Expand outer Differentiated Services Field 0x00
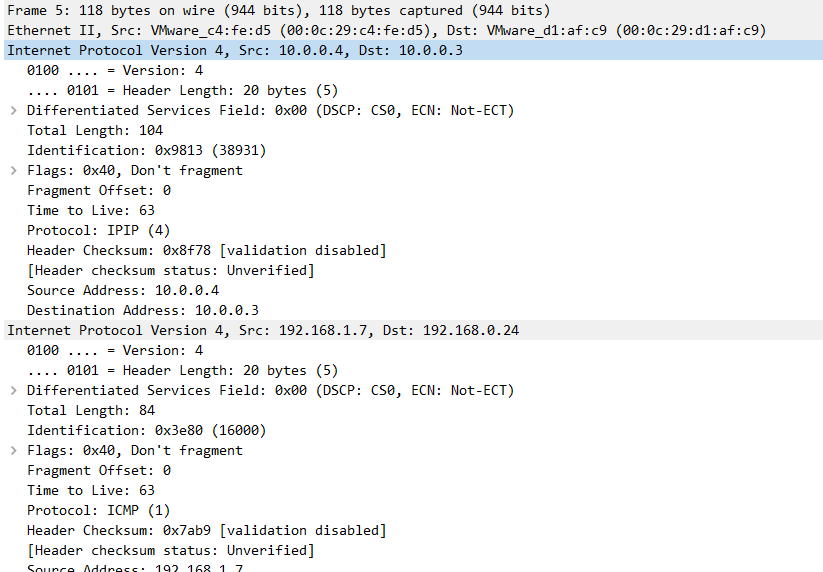823x572 pixels. 14,111
